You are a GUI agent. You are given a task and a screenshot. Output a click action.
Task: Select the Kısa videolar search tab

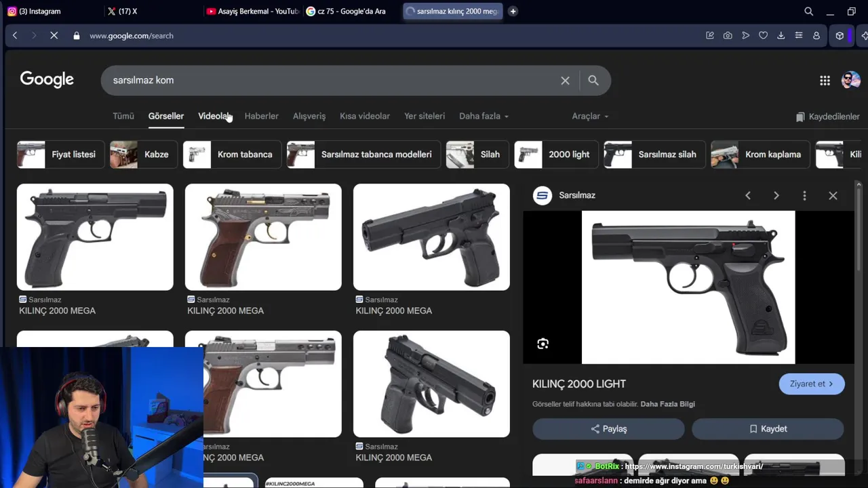point(365,116)
